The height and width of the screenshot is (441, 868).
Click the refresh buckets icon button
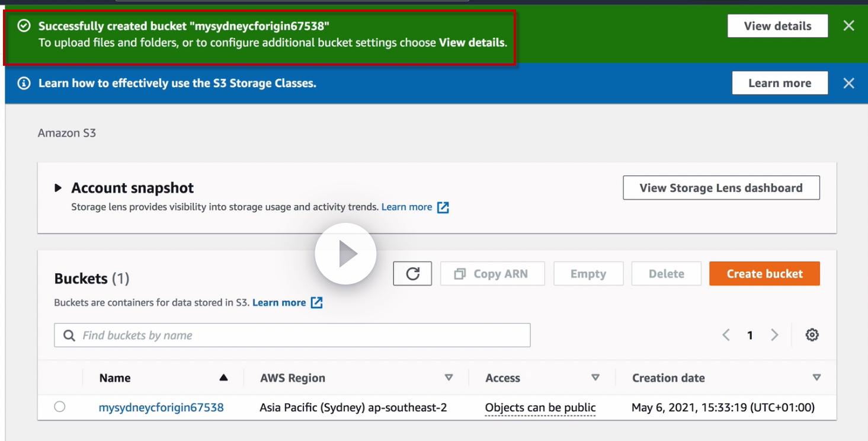412,274
